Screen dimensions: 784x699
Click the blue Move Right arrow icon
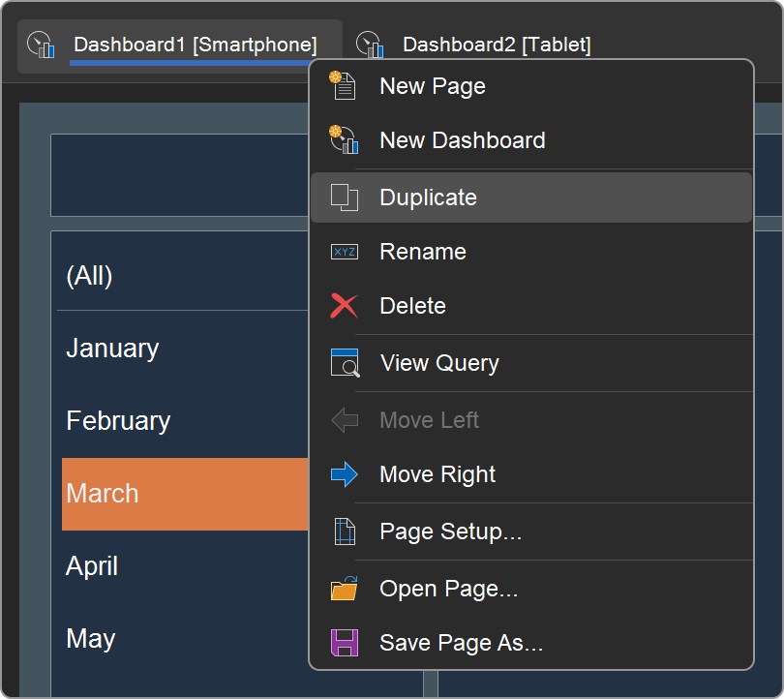[x=344, y=474]
